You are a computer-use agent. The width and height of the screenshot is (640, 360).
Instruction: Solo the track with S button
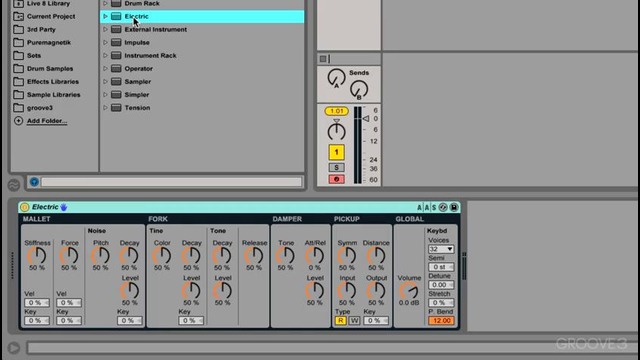point(336,167)
